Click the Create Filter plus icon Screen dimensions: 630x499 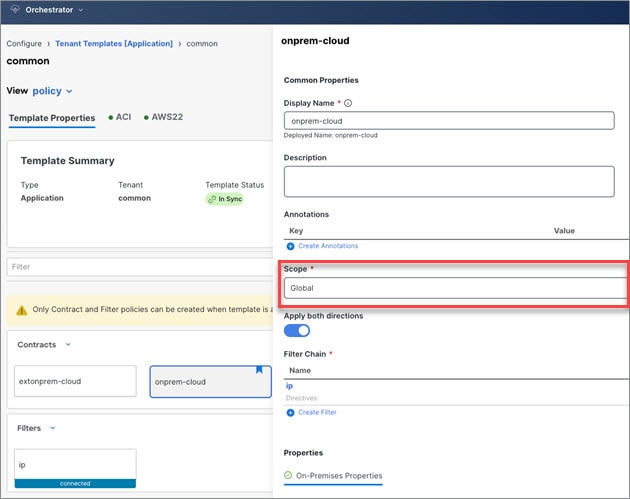click(x=290, y=413)
